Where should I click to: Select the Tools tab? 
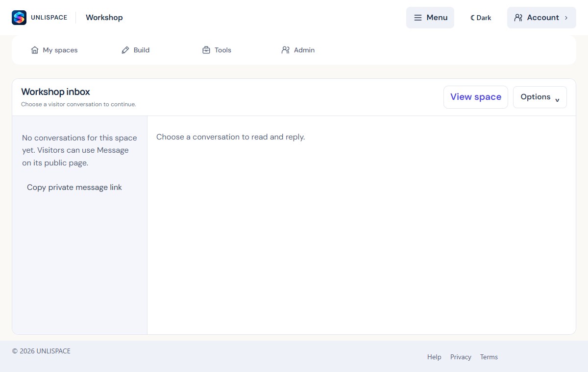217,50
